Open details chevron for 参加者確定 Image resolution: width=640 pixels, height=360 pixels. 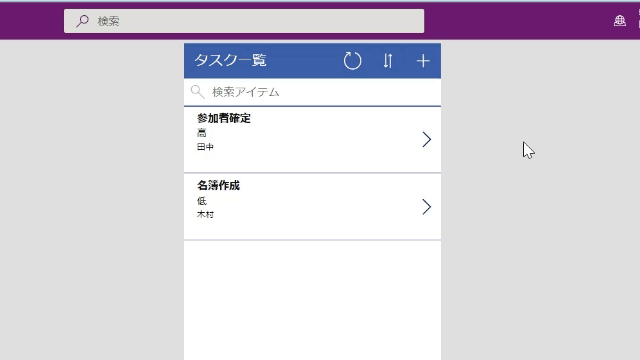pyautogui.click(x=427, y=140)
